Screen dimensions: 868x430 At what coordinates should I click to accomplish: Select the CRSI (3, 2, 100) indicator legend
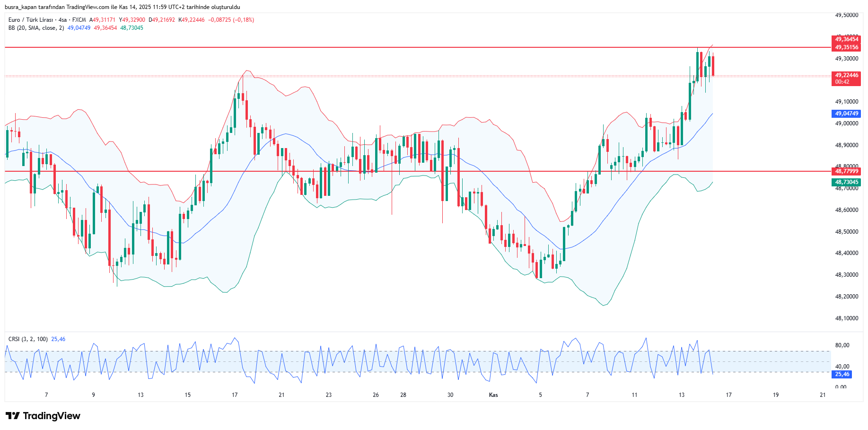[x=28, y=339]
